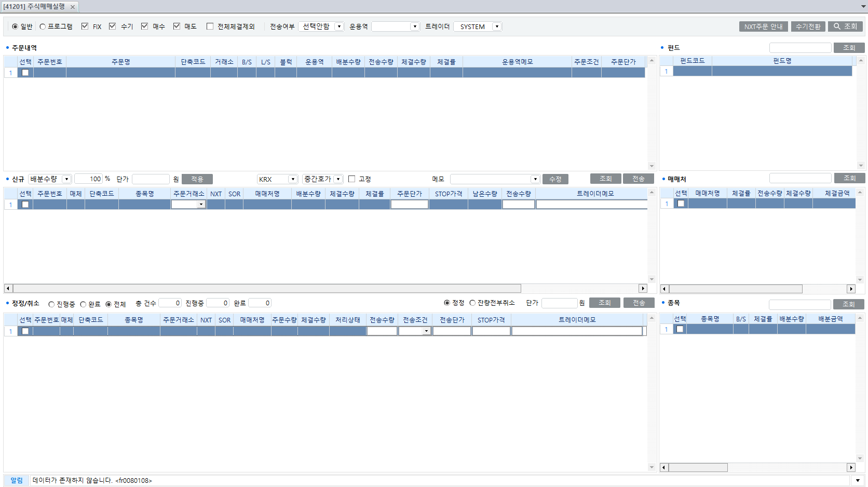The height and width of the screenshot is (487, 868).
Task: Enable the 고정 checkbox
Action: coord(351,179)
